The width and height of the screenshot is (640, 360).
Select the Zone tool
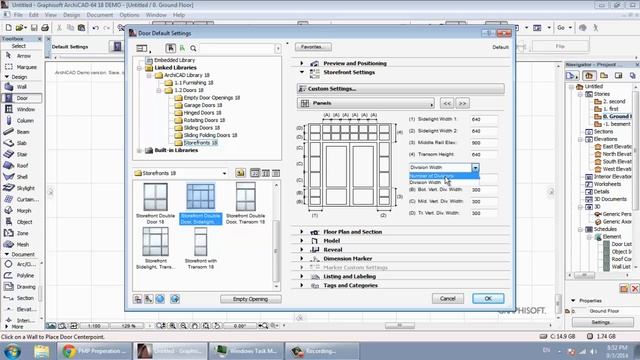(x=22, y=233)
